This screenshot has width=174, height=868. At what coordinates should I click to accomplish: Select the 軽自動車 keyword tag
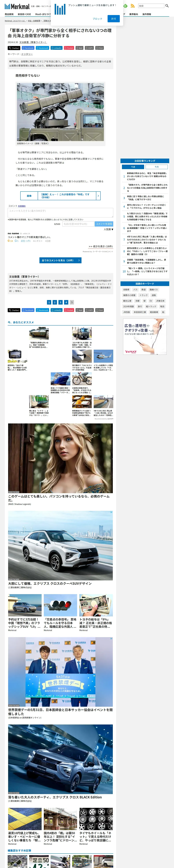(154, 312)
